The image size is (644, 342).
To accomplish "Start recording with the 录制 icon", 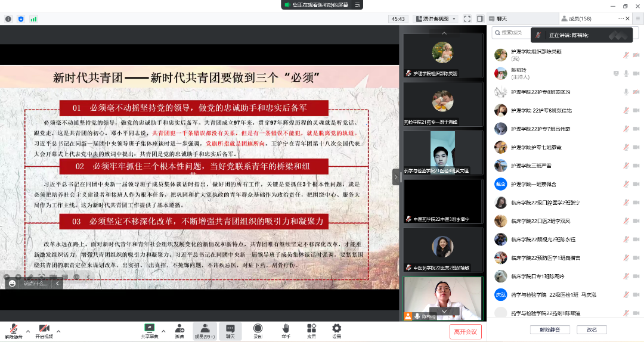I will click(258, 328).
